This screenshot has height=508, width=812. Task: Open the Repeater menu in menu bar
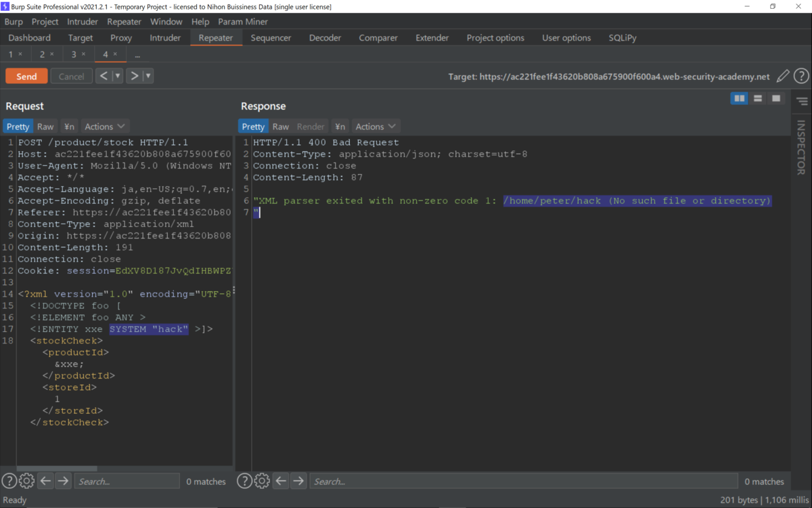pos(124,22)
